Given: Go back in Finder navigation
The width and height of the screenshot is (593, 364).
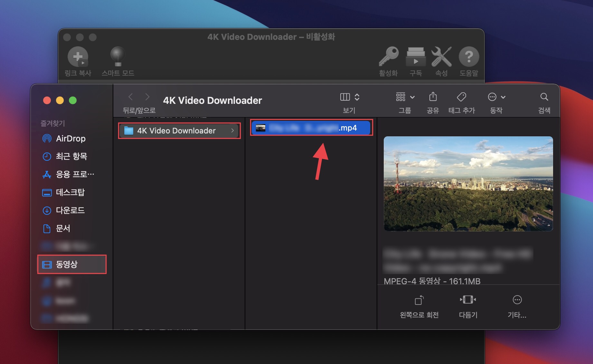Looking at the screenshot, I should (130, 97).
